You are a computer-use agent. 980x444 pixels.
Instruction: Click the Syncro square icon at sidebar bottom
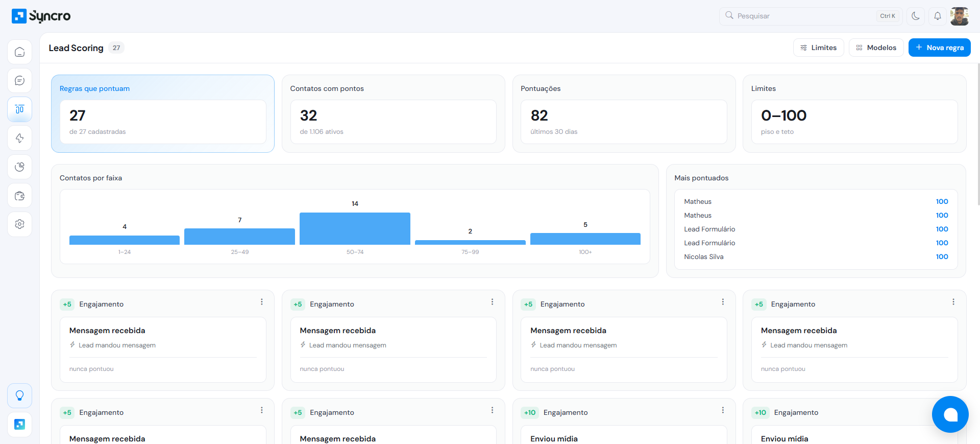coord(20,424)
